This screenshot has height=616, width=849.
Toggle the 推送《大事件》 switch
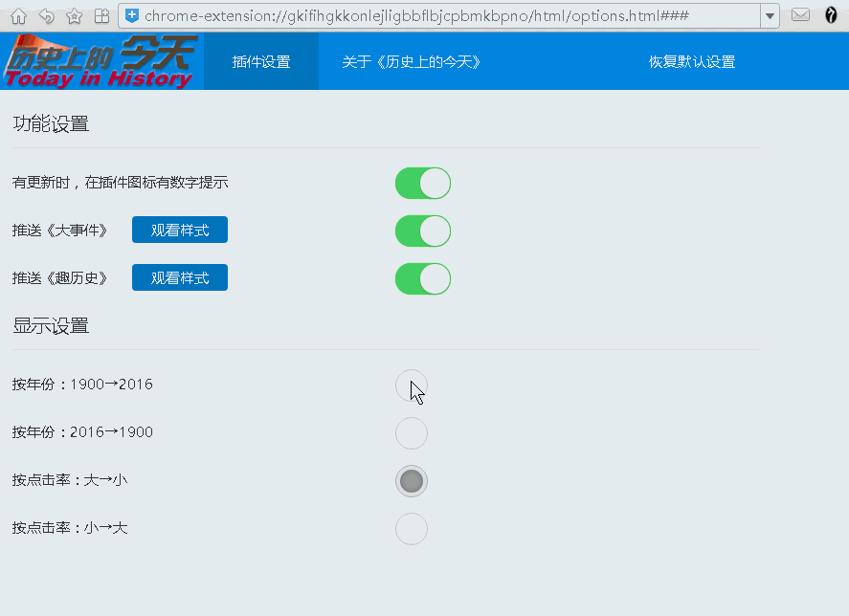click(423, 231)
